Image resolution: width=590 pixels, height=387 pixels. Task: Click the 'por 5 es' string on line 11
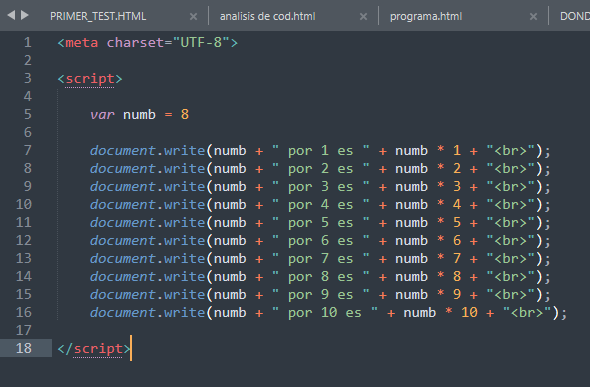[x=321, y=223]
